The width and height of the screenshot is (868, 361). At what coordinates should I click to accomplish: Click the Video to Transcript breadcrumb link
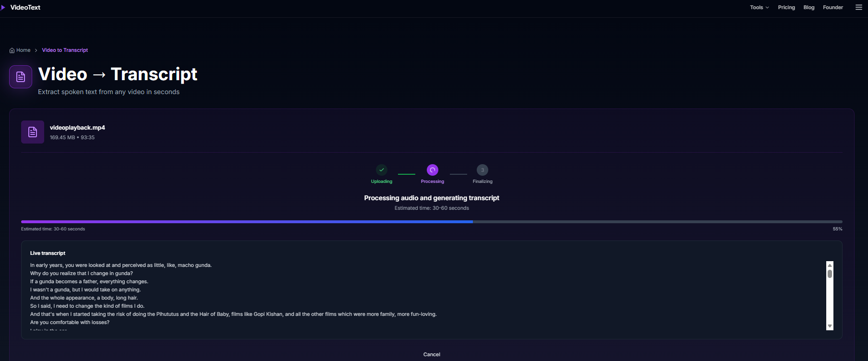point(65,50)
